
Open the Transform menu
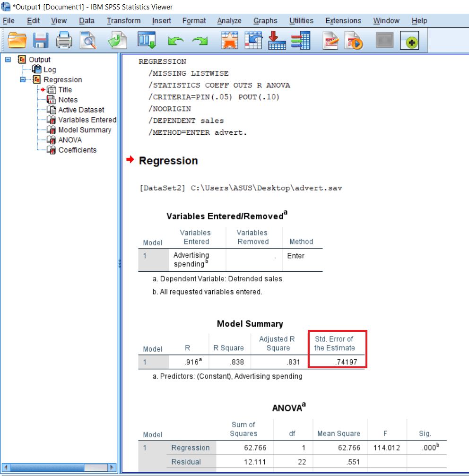click(123, 21)
